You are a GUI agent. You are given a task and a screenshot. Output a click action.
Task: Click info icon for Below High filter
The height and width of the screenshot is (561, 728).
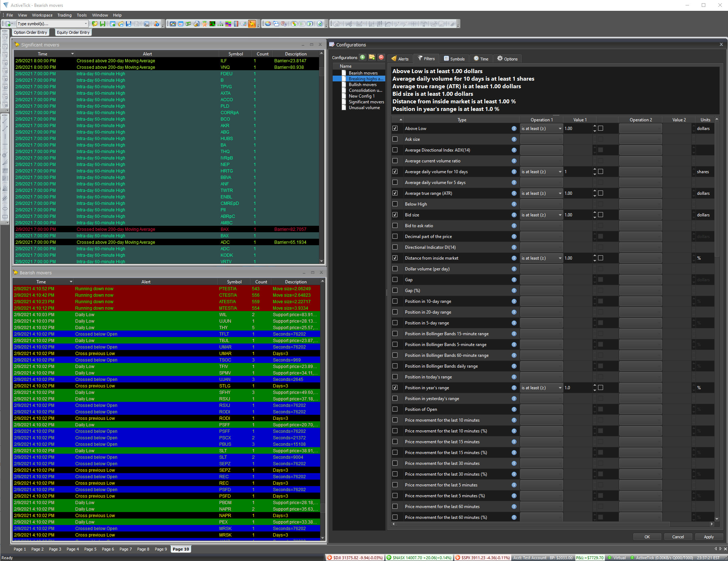pos(514,204)
